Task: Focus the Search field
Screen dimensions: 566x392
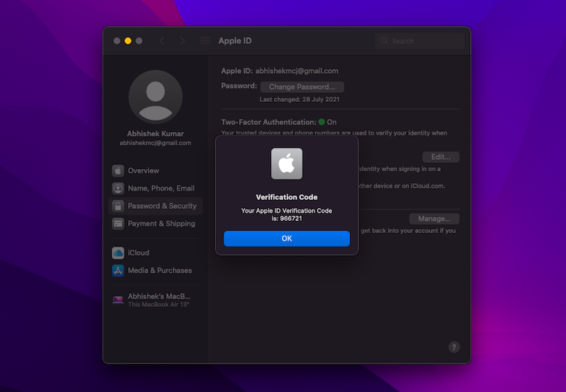Action: pos(420,41)
